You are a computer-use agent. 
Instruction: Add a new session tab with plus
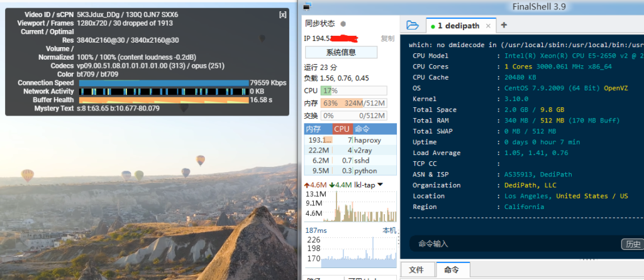(504, 25)
